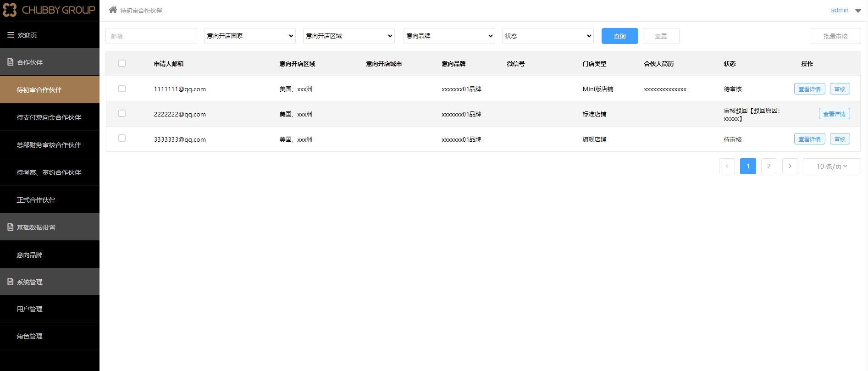Click the 待初审合作伙伴 breadcrumb text

(141, 11)
